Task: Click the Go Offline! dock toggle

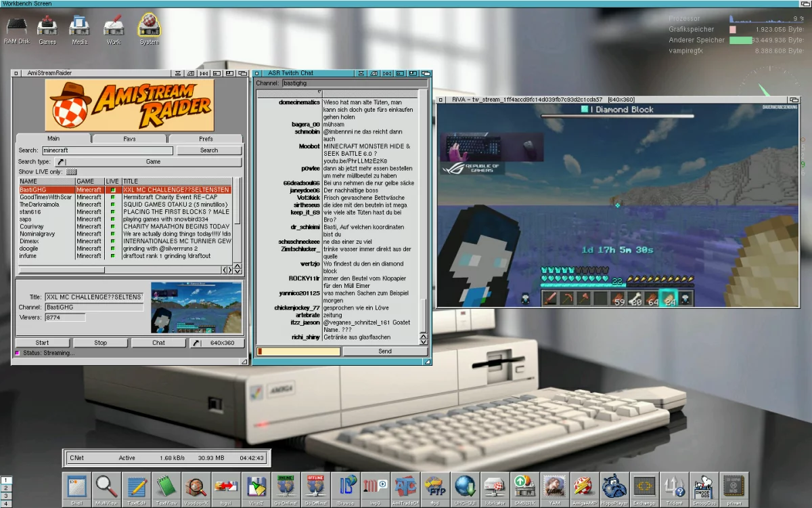Action: (315, 488)
